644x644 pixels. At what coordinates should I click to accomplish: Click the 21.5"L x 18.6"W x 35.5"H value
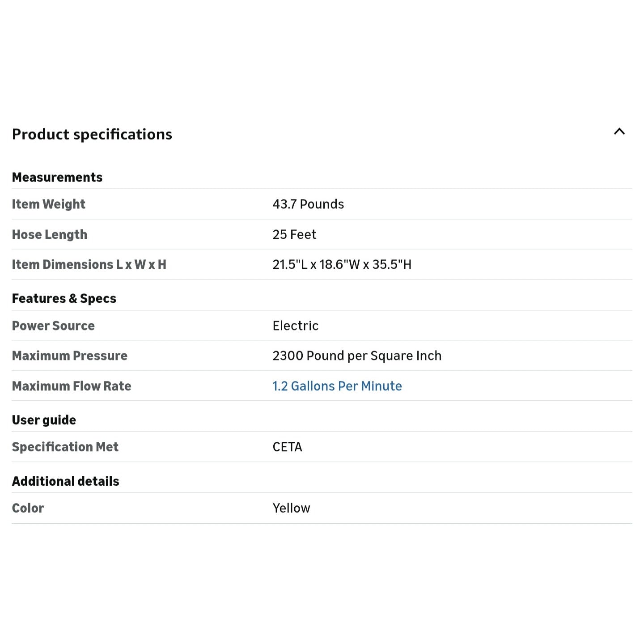[342, 264]
